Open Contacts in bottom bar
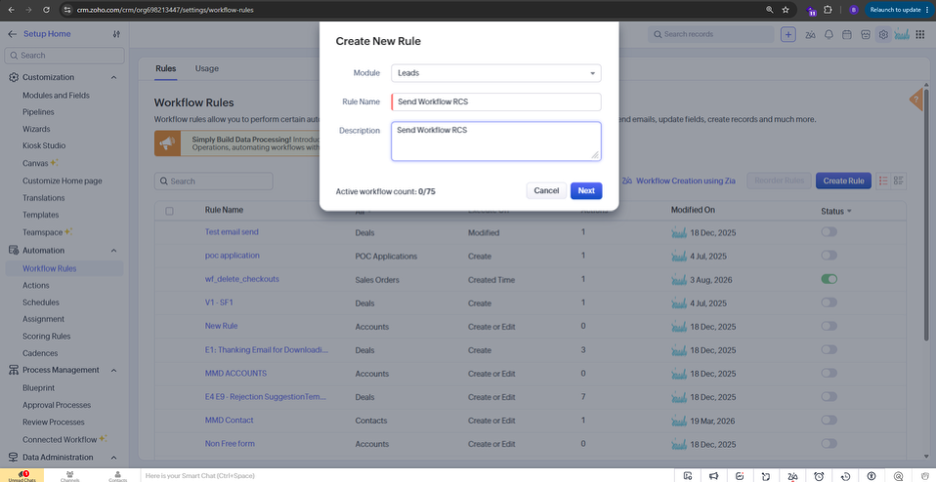This screenshot has height=482, width=936. [x=118, y=475]
